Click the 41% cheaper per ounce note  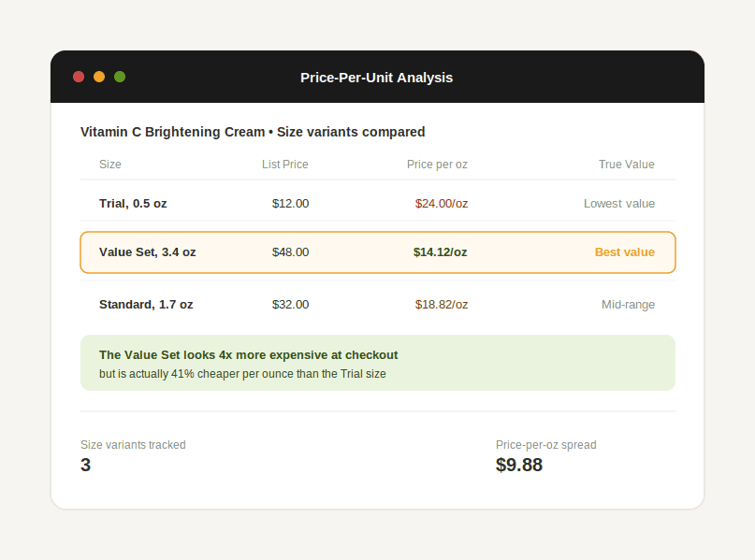(x=242, y=374)
